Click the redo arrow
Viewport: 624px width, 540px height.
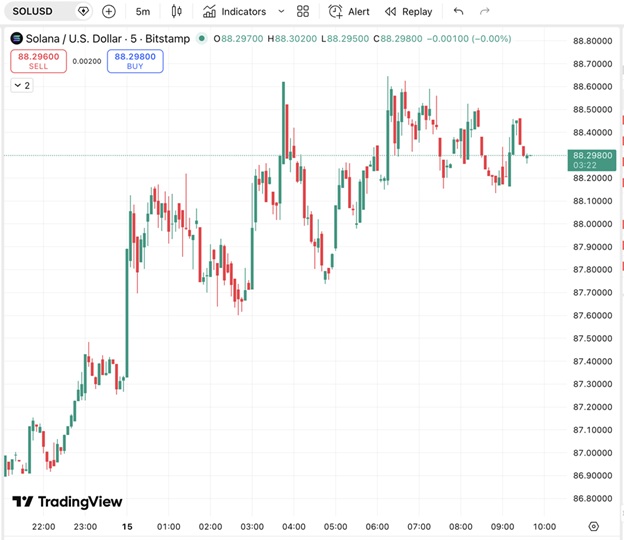[485, 12]
